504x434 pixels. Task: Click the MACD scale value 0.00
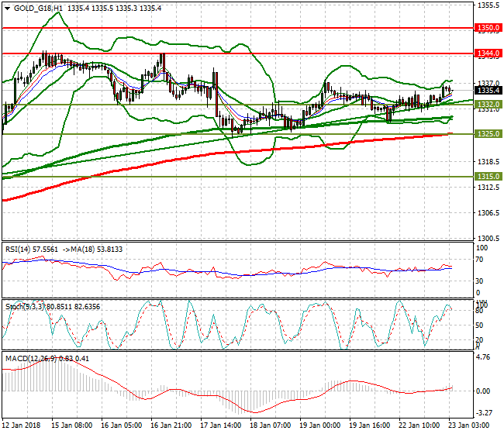click(x=483, y=391)
